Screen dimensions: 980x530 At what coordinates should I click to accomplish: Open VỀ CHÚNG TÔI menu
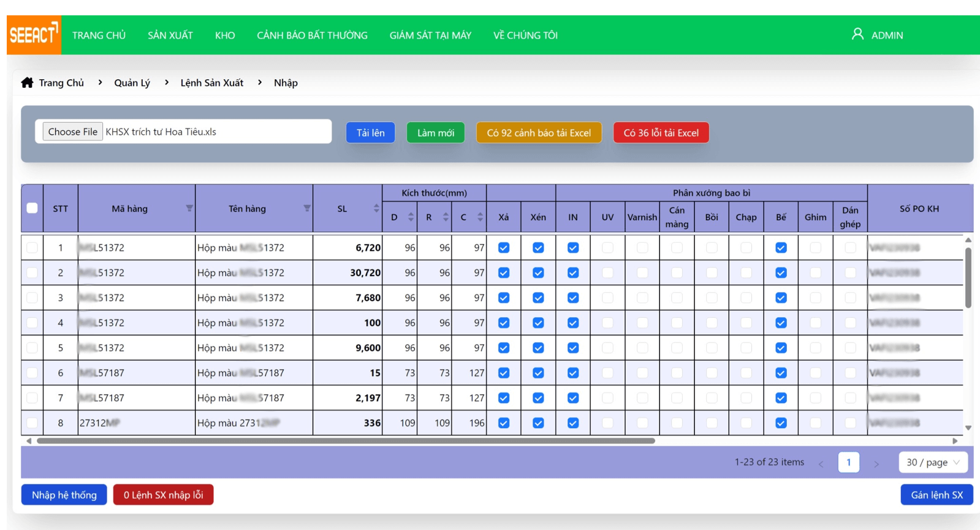tap(525, 35)
